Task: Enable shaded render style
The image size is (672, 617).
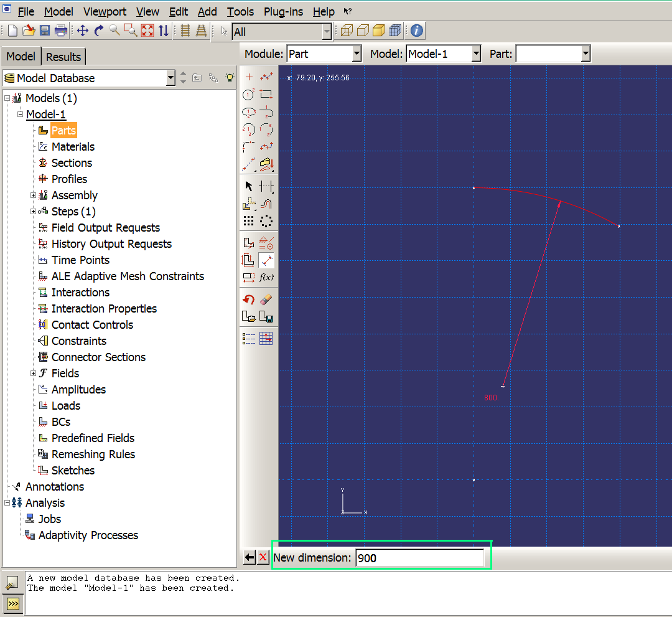Action: [379, 31]
